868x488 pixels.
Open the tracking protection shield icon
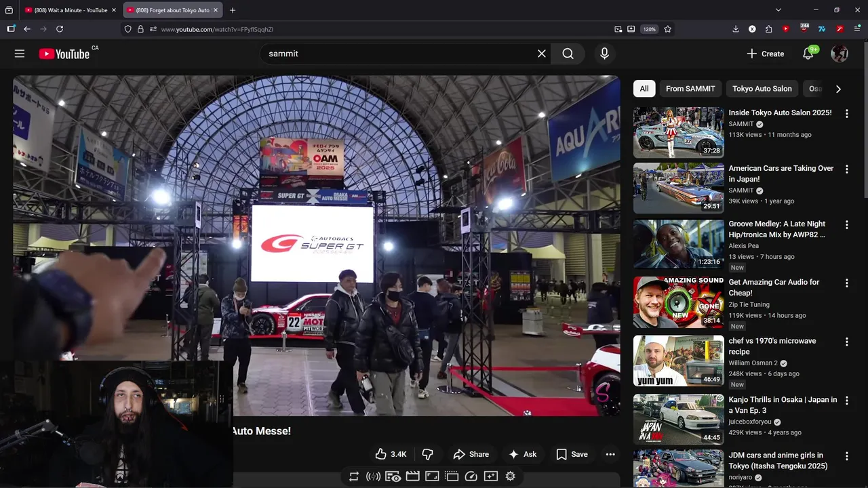127,29
